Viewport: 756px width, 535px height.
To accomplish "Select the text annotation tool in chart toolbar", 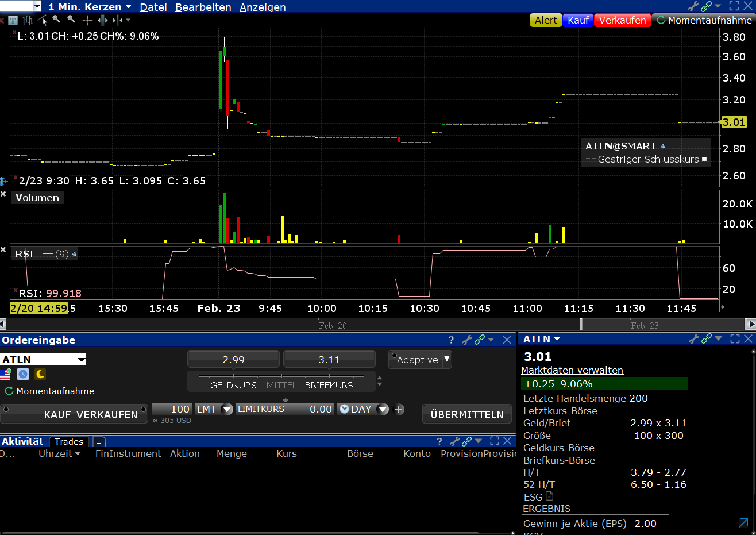I will coord(13,20).
